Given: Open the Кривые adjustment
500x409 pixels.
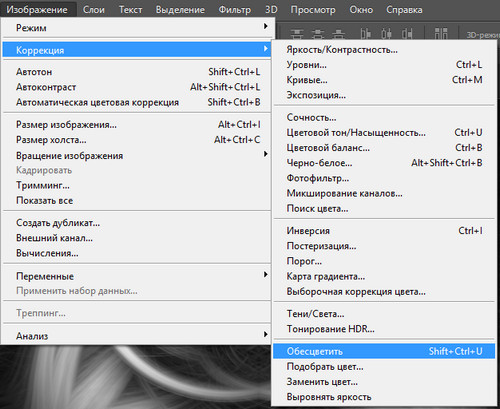Looking at the screenshot, I should pos(384,80).
